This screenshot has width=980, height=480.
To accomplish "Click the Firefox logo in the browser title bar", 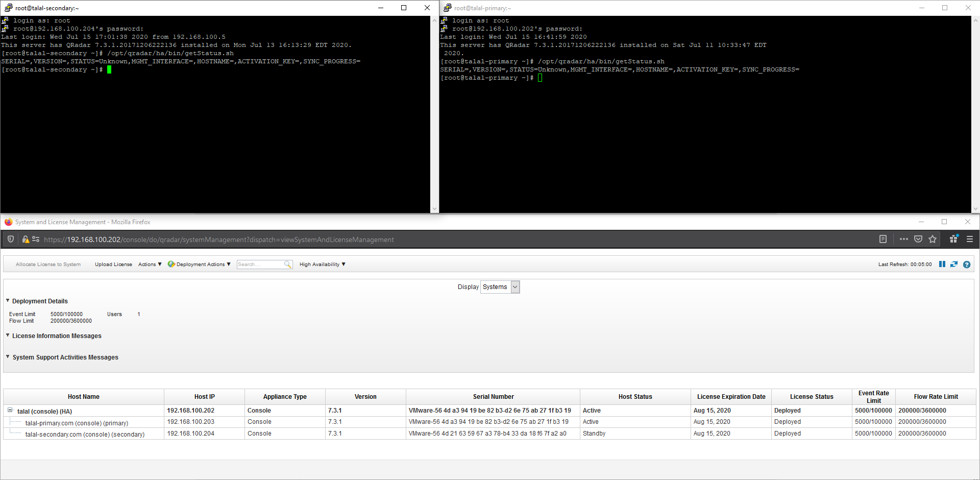I will coord(9,222).
